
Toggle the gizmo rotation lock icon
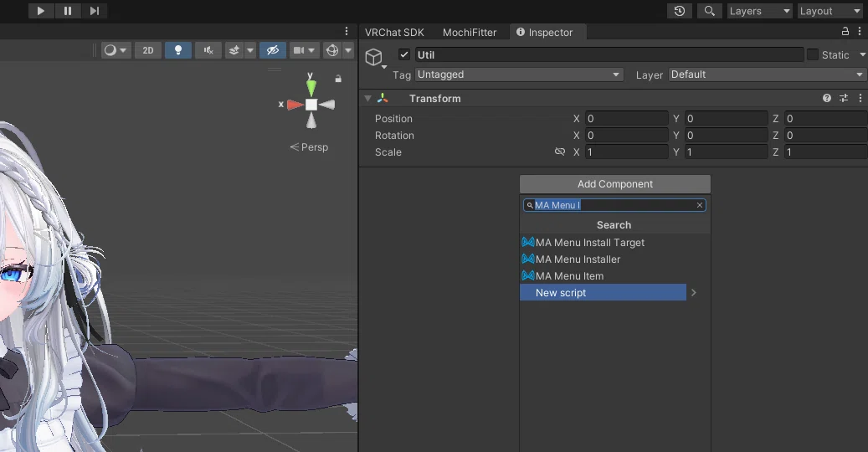pyautogui.click(x=338, y=79)
